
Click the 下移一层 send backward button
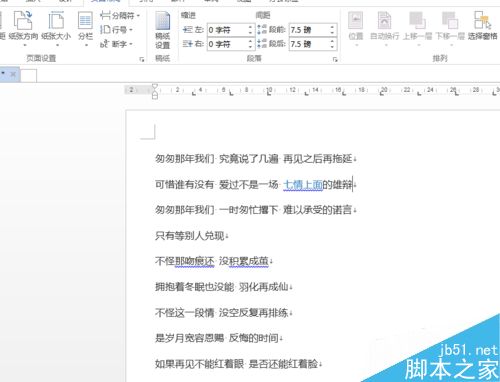click(x=450, y=28)
